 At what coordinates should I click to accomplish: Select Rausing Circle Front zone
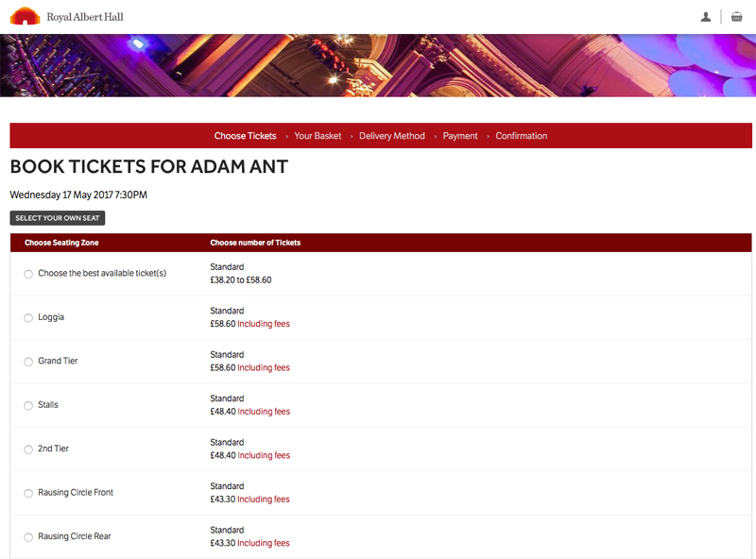[x=28, y=494]
